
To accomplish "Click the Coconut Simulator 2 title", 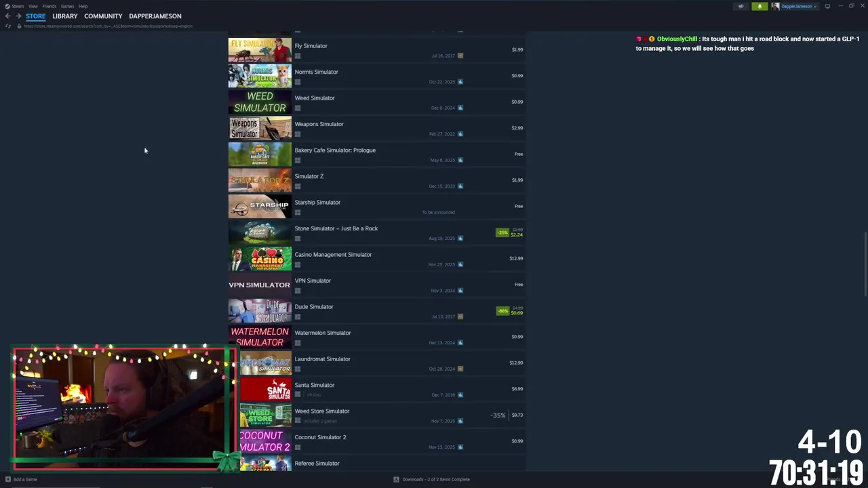I will [x=320, y=437].
